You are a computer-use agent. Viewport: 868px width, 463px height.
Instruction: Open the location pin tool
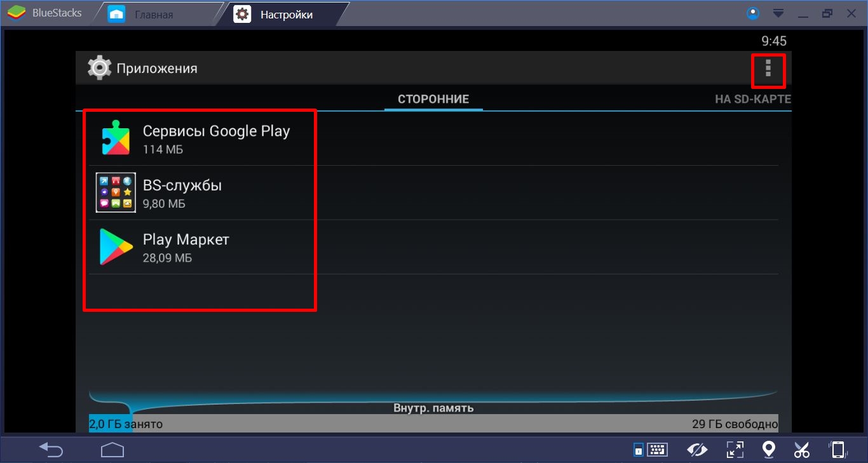coord(769,450)
